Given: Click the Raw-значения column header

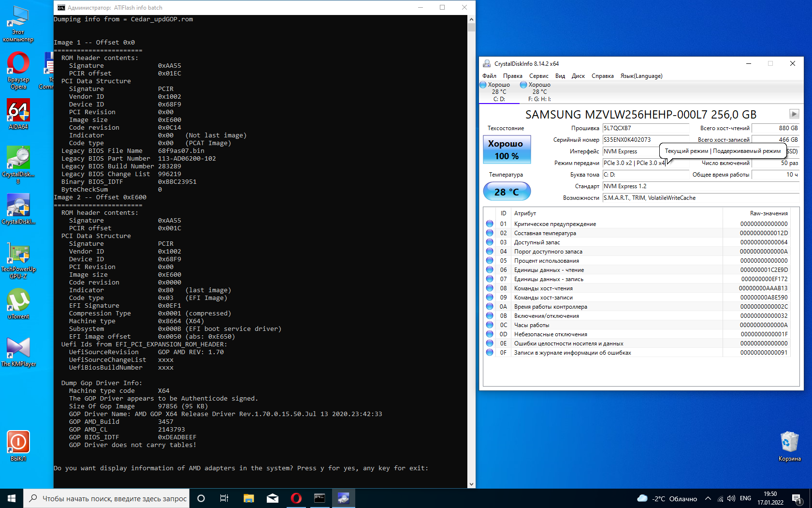Looking at the screenshot, I should tap(757, 213).
